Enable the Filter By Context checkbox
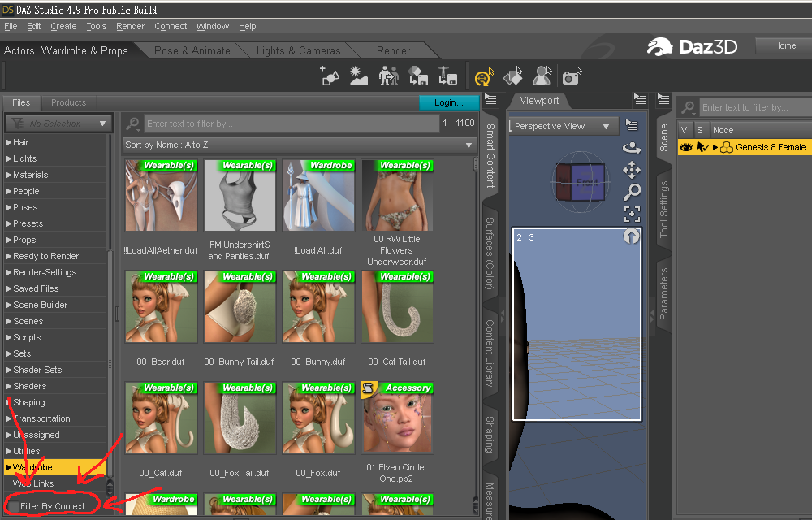Viewport: 812px width, 520px height. (14, 506)
